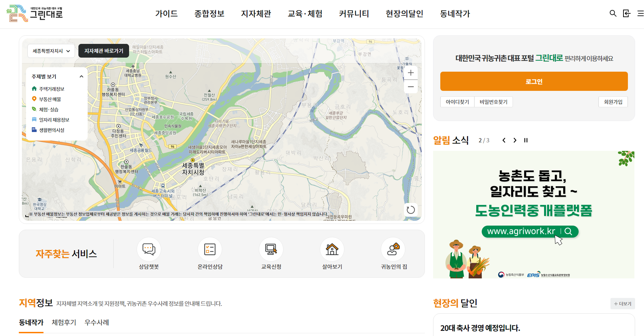Click the www.agriwork.kr search bar in banner
Viewport: 644px width, 336px height.
[530, 231]
